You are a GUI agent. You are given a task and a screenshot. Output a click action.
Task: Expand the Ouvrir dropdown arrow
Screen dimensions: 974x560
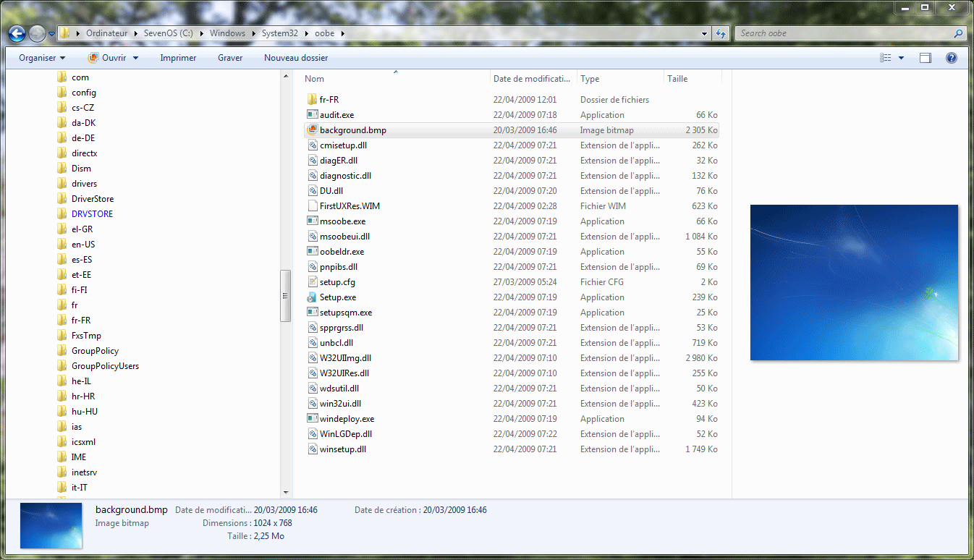click(135, 58)
